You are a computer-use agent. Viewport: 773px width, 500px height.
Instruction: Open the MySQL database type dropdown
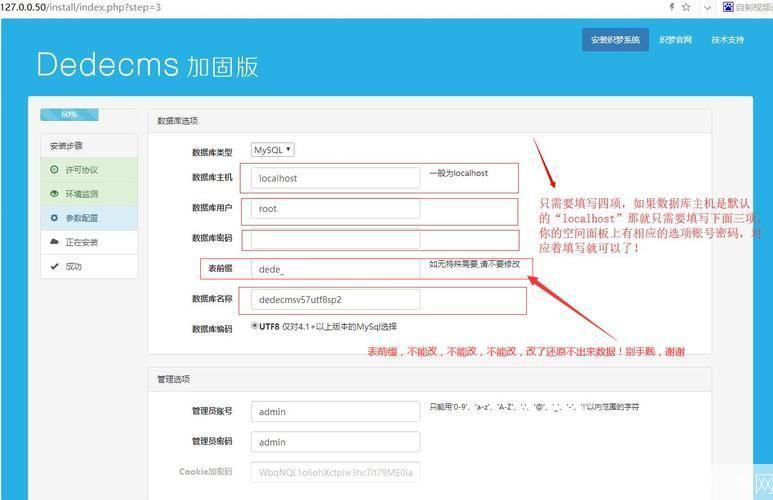click(x=273, y=149)
